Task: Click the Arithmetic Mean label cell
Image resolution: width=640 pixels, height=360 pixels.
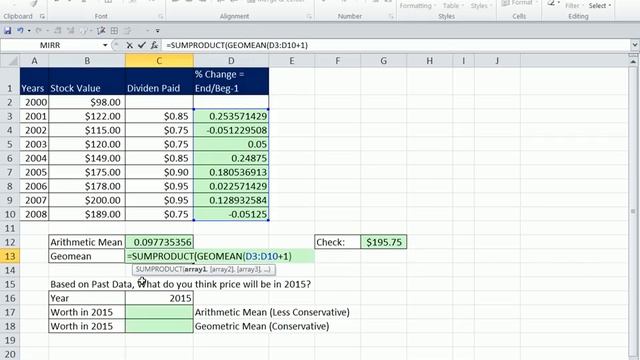Action: click(x=87, y=242)
